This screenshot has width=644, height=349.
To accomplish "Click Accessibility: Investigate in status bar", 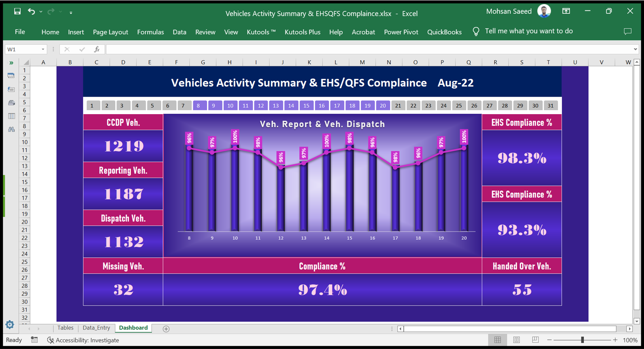I will point(83,340).
